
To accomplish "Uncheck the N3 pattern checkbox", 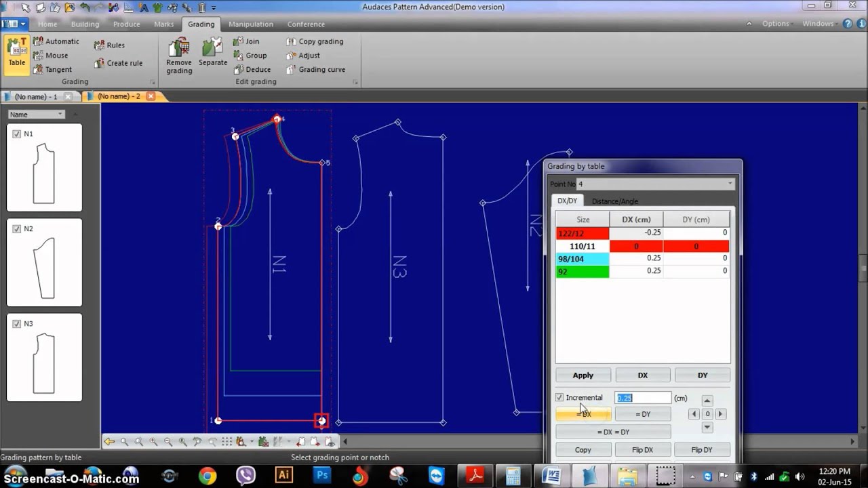I will (17, 324).
